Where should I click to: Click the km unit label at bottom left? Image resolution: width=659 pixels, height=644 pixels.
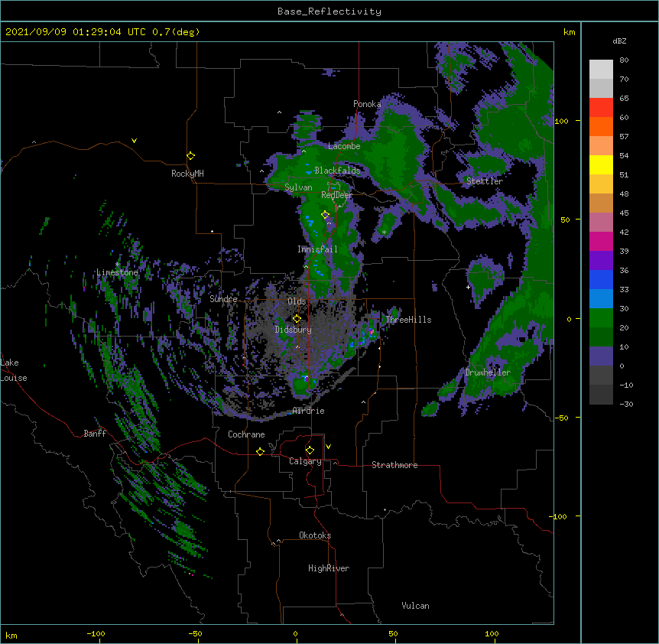(x=11, y=636)
